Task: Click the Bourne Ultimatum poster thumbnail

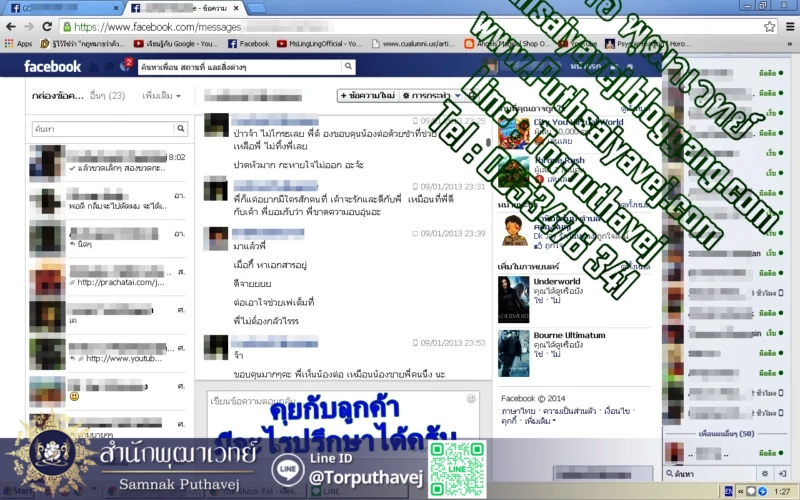Action: point(513,354)
